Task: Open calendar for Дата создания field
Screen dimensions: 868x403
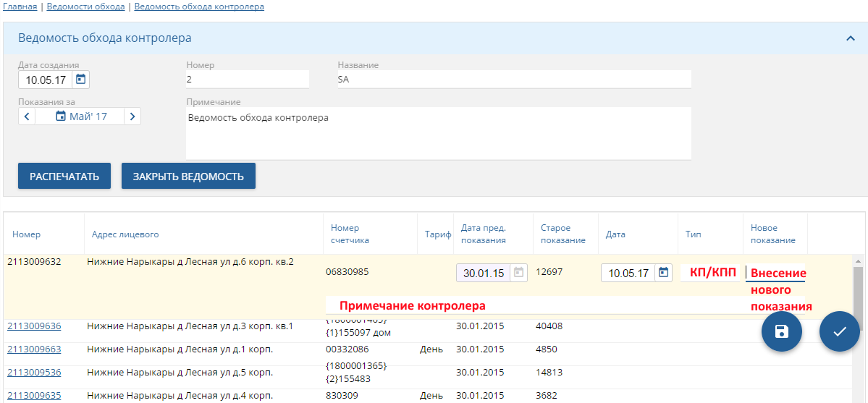Action: point(81,80)
